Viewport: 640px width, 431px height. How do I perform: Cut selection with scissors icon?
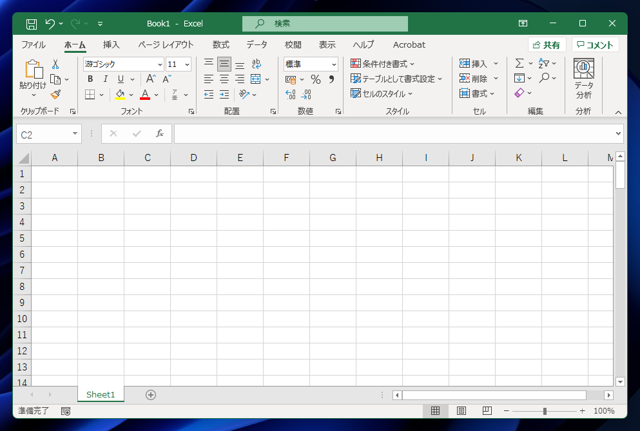pyautogui.click(x=56, y=64)
